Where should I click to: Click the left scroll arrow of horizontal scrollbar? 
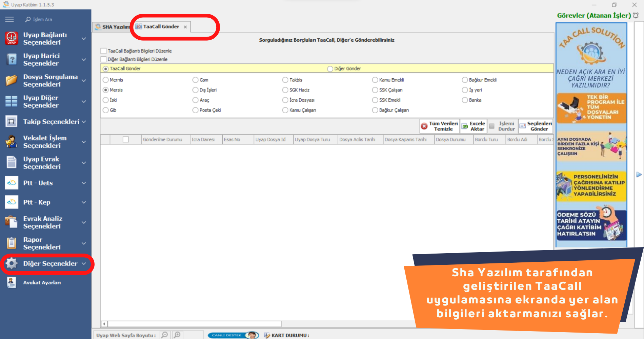tap(104, 324)
